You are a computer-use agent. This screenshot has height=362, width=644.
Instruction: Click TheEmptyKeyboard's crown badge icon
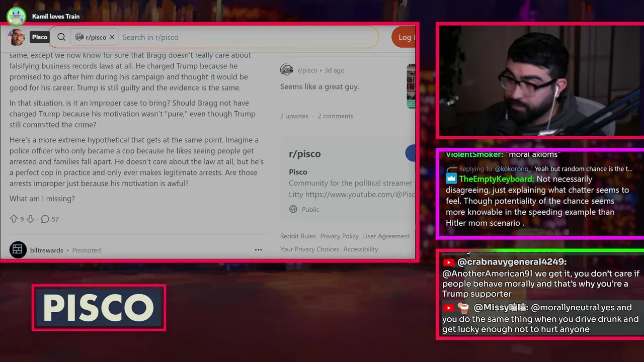point(451,179)
